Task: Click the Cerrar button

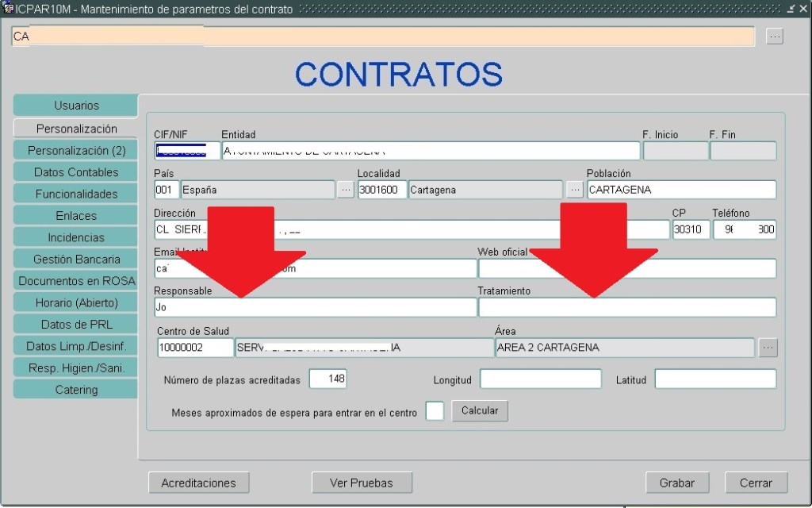Action: pyautogui.click(x=756, y=483)
